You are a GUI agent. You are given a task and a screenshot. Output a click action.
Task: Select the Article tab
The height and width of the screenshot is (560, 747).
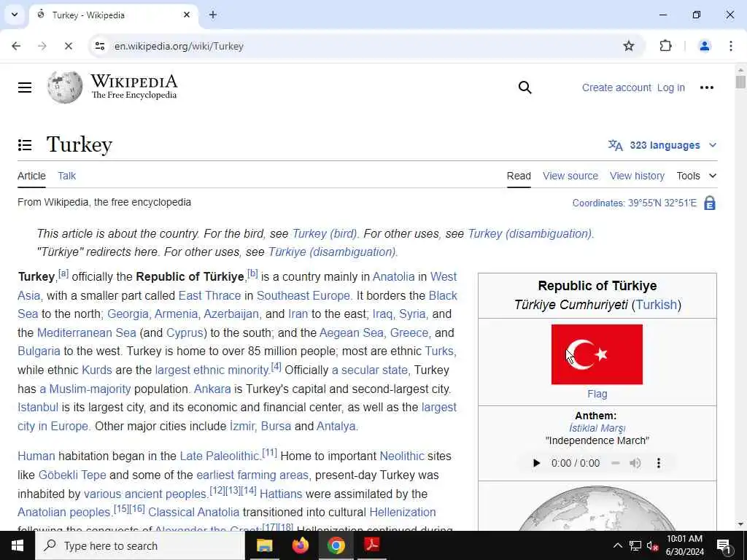tap(31, 176)
